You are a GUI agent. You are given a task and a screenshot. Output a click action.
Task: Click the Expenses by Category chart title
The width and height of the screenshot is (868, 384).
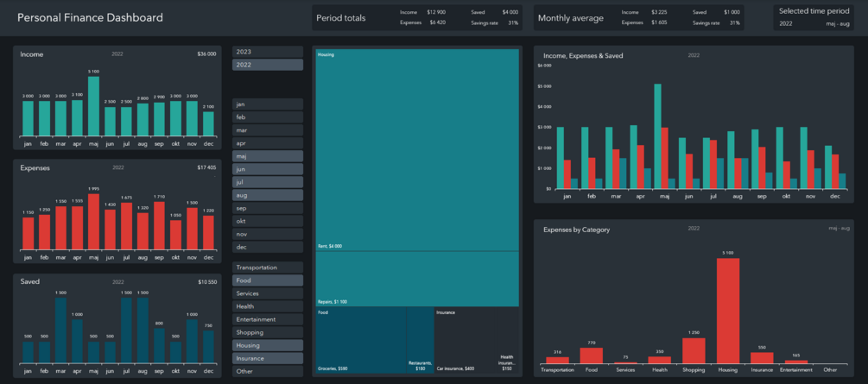coord(577,230)
